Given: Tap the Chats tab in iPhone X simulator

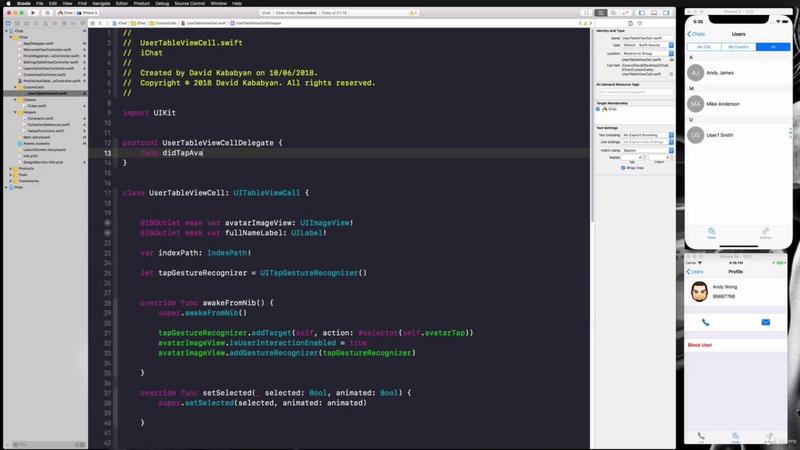Looking at the screenshot, I should [x=711, y=233].
